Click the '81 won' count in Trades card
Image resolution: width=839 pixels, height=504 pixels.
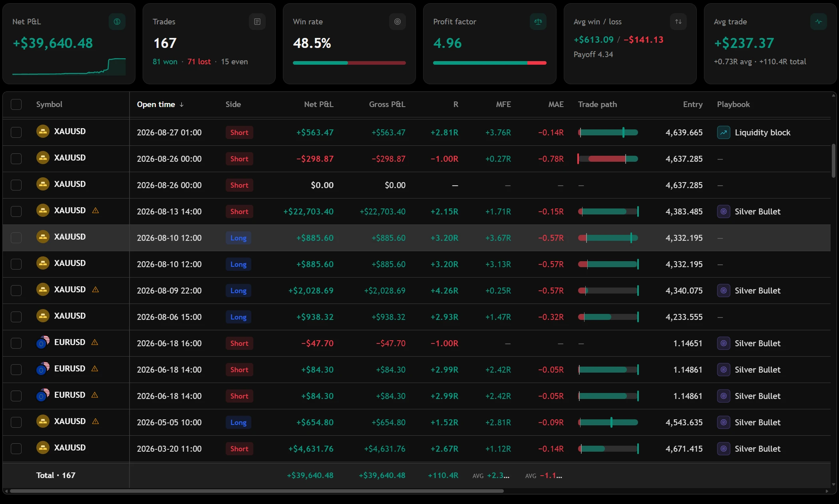tap(165, 62)
